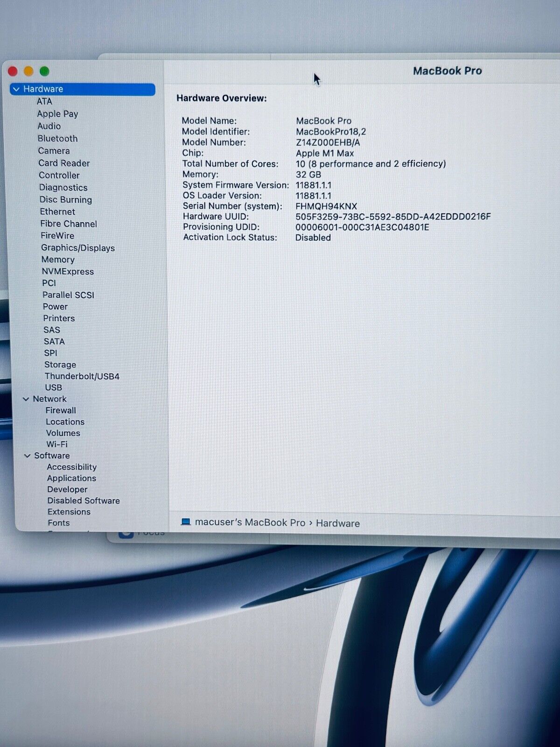The width and height of the screenshot is (560, 747).
Task: Select Locations under Network
Action: (x=65, y=422)
